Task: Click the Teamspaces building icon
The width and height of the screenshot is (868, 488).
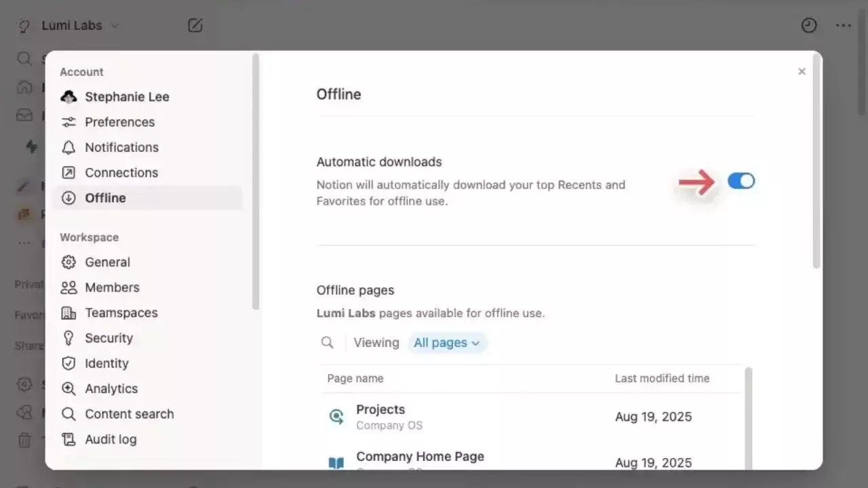Action: pos(68,312)
